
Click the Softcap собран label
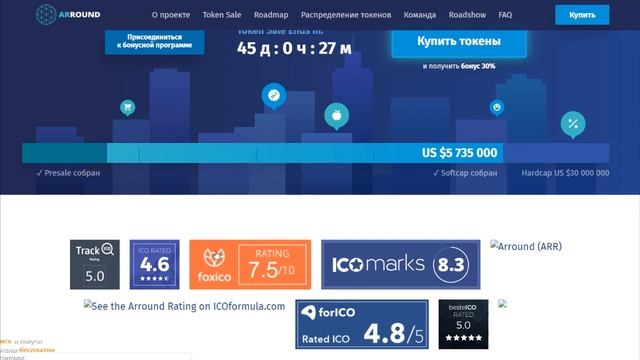pos(465,173)
